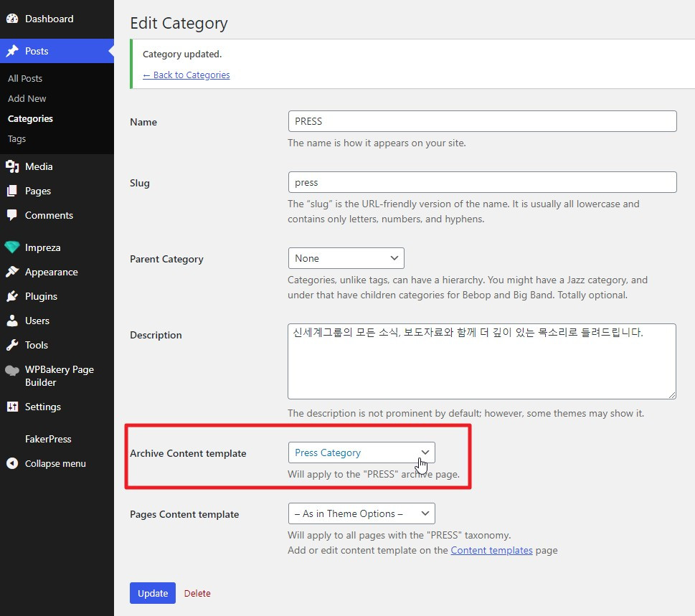
Task: Open the Pages Content template dropdown
Action: (361, 513)
